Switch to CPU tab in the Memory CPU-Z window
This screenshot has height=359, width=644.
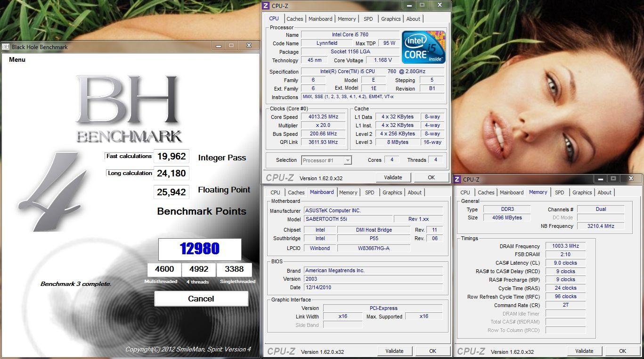(465, 192)
